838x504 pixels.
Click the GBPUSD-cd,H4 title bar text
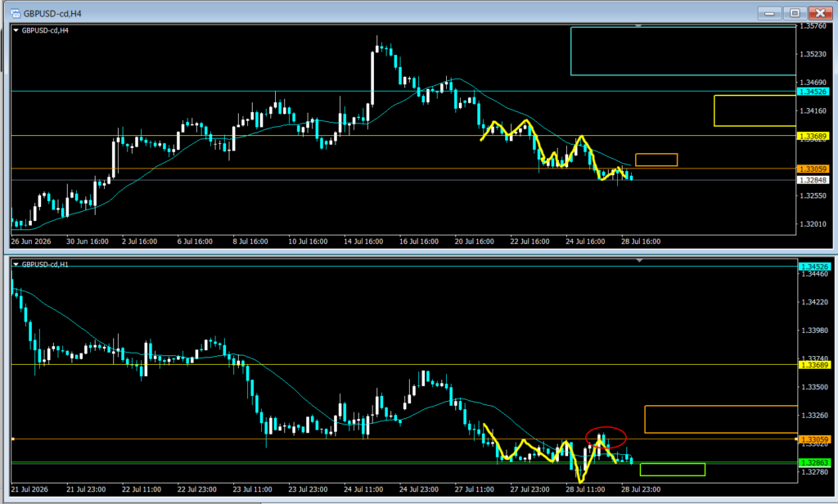coord(52,14)
